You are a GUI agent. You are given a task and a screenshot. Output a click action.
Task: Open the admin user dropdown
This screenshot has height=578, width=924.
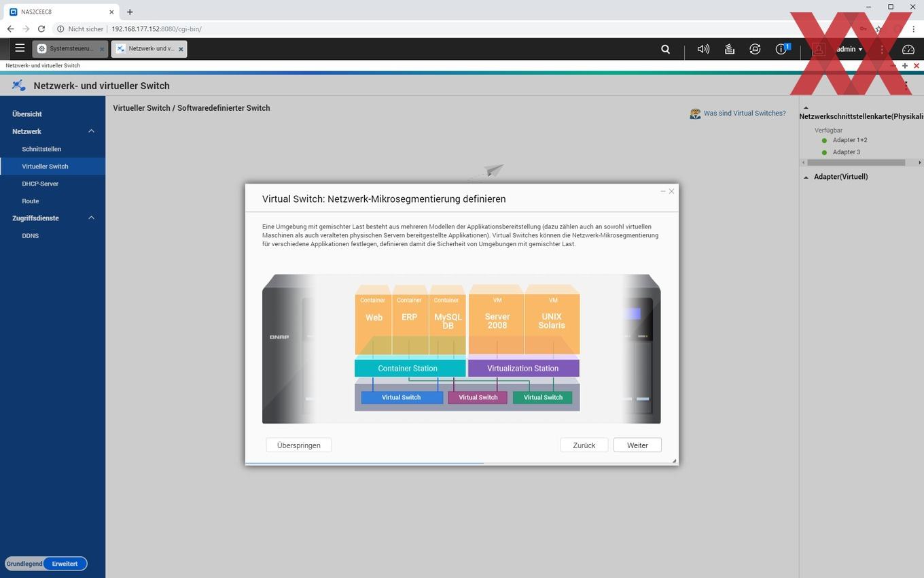point(849,49)
